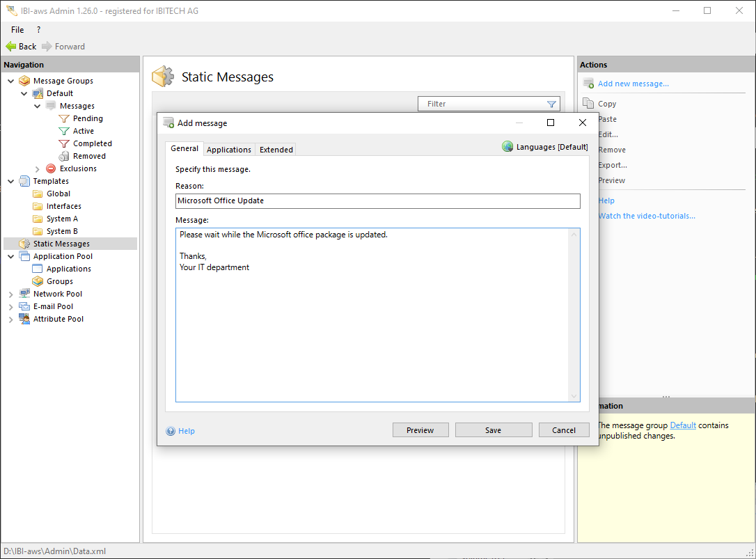Click the Languages globe icon
The image size is (756, 559).
click(507, 147)
